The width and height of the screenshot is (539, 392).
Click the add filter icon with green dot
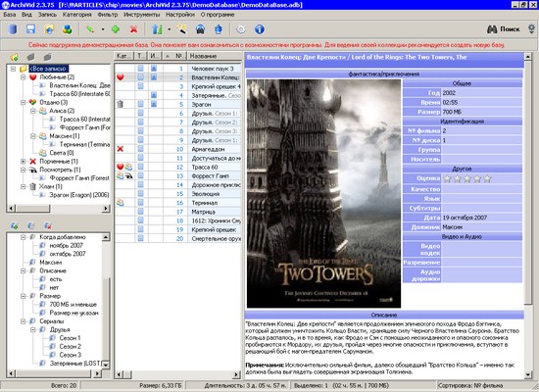point(14,226)
